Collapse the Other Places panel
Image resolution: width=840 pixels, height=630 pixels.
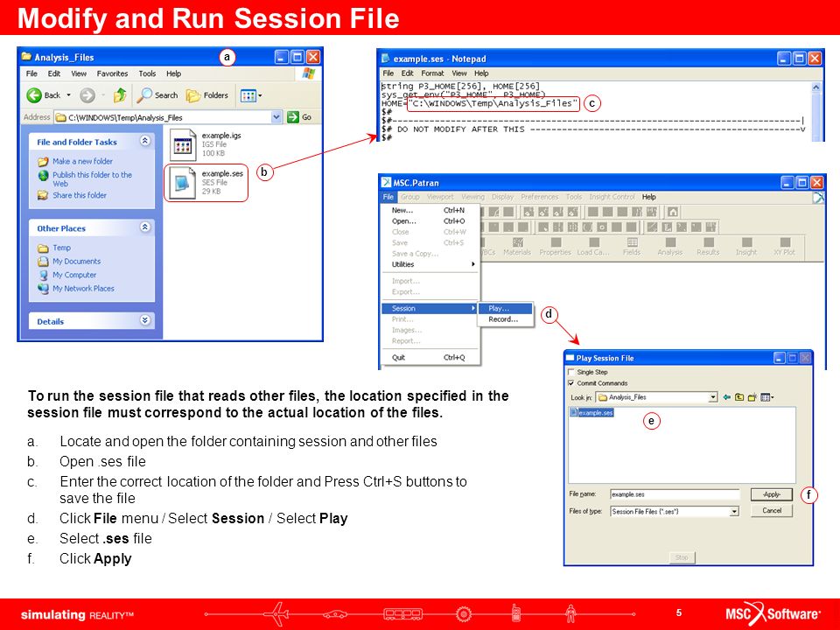point(144,227)
